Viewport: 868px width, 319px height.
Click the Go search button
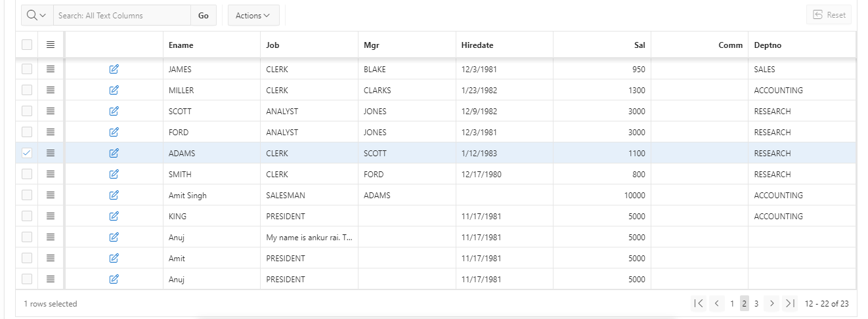(204, 15)
